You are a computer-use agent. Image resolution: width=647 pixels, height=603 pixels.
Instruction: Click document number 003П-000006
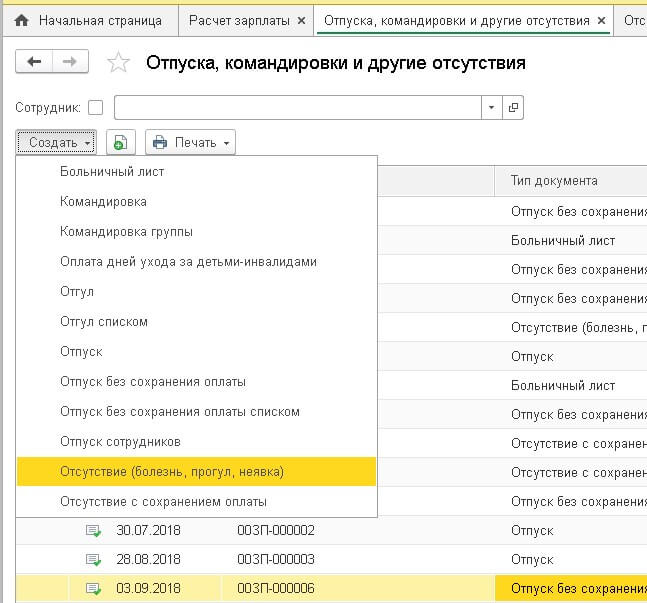coord(276,589)
